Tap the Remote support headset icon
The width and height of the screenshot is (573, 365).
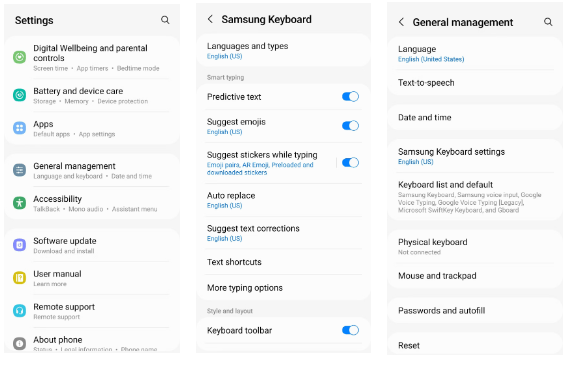point(19,311)
